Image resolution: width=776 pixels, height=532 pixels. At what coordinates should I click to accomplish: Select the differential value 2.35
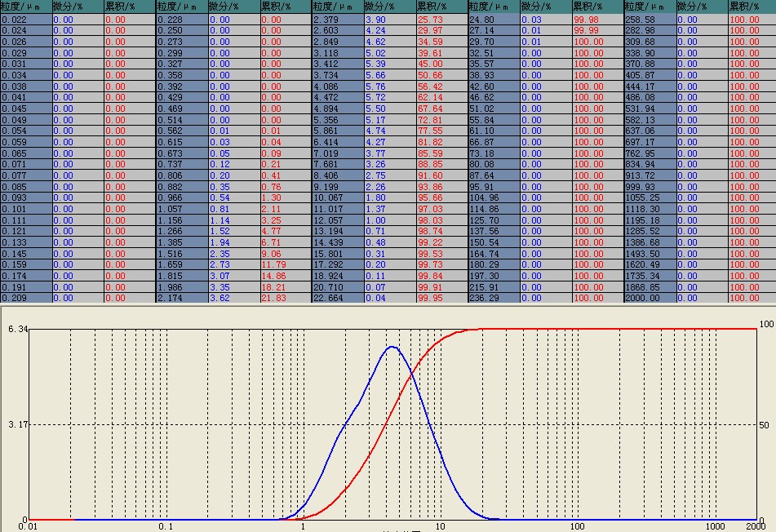point(219,254)
